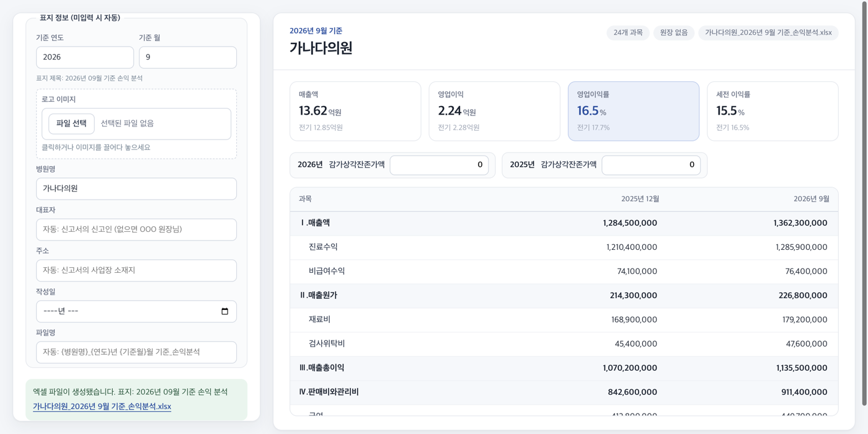Click the value 911,400,000
This screenshot has width=868, height=434.
click(x=804, y=392)
